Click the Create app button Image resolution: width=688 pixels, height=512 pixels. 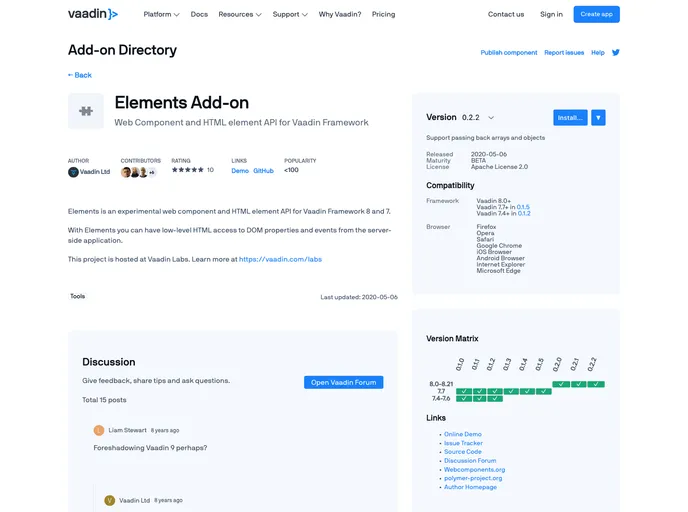pyautogui.click(x=596, y=14)
